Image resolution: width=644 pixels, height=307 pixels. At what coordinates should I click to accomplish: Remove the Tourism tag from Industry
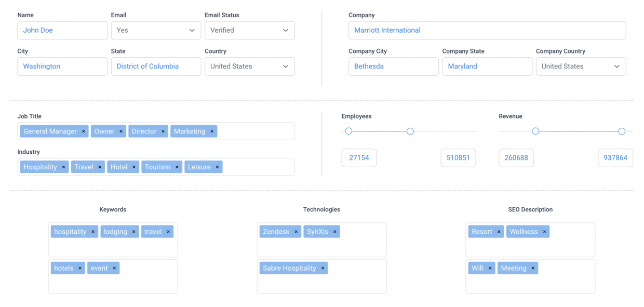[176, 167]
